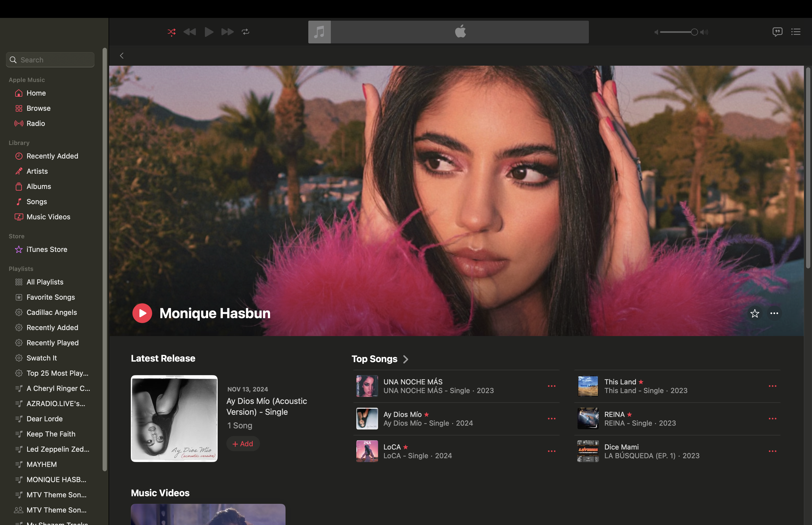The height and width of the screenshot is (525, 812).
Task: Open the Radio section in sidebar
Action: pyautogui.click(x=36, y=124)
